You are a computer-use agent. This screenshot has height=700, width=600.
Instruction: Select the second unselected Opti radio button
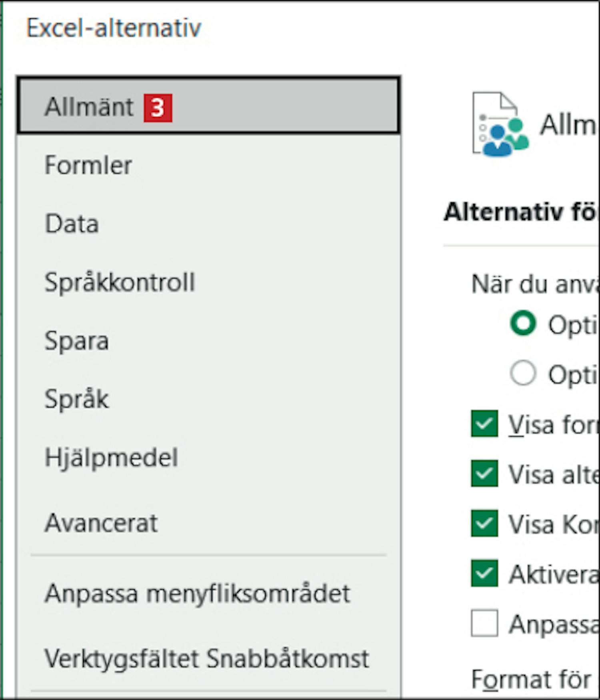(523, 373)
